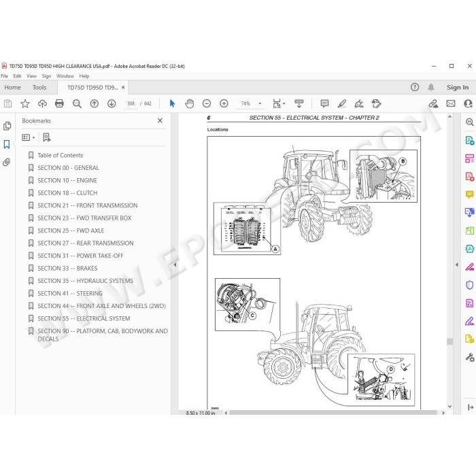This screenshot has width=476, height=476.
Task: Show page thumbnails panel
Action: coord(7,126)
